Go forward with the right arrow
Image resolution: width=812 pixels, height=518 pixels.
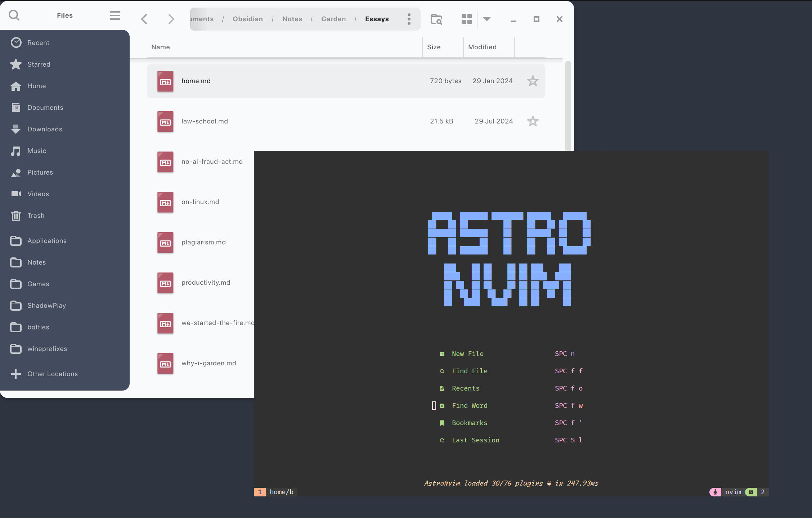171,19
